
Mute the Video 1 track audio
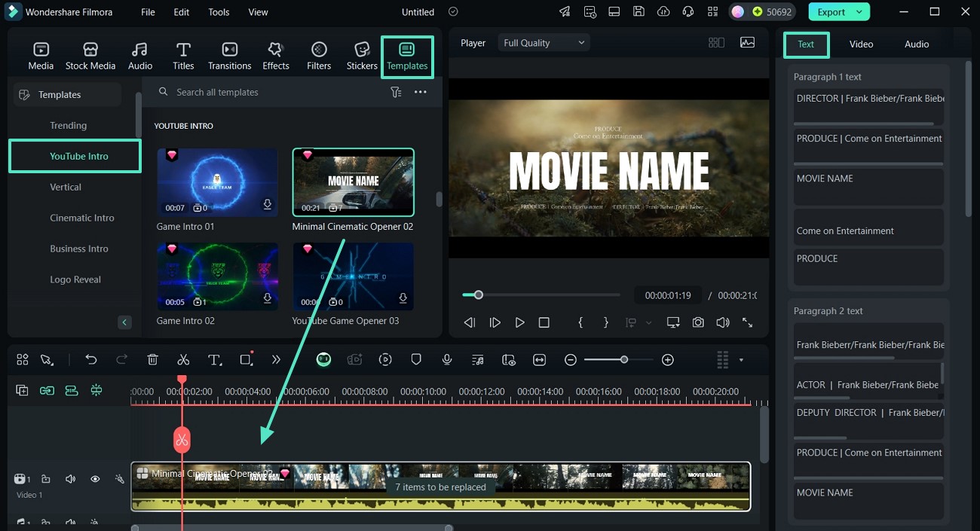click(70, 479)
